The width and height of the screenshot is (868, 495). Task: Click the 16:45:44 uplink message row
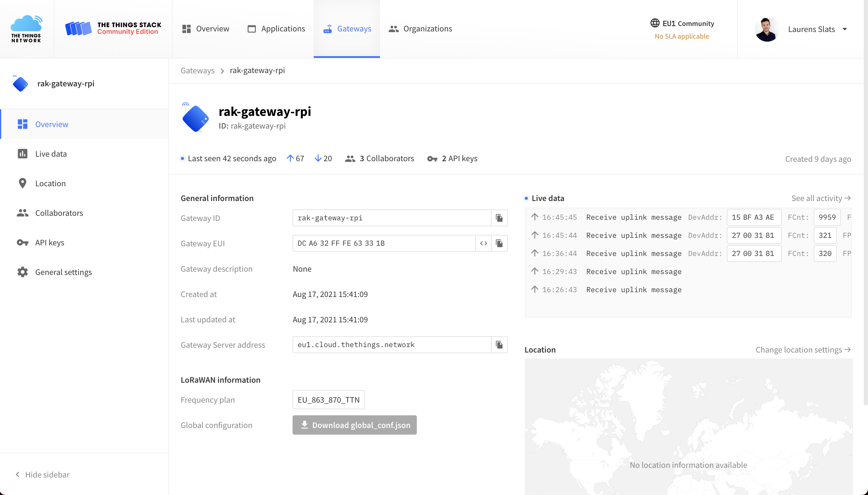tap(688, 235)
